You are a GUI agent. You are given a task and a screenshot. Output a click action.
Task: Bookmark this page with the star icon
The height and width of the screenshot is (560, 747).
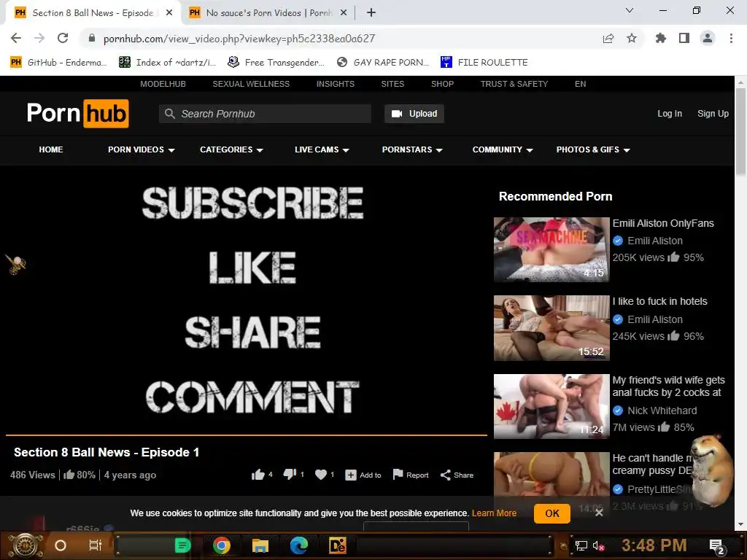[632, 38]
